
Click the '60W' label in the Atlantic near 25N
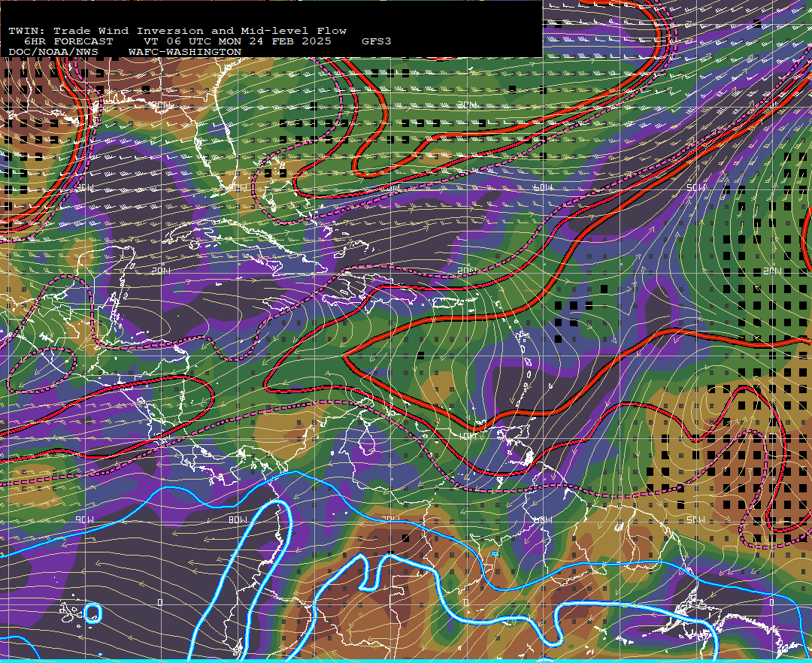tap(543, 188)
